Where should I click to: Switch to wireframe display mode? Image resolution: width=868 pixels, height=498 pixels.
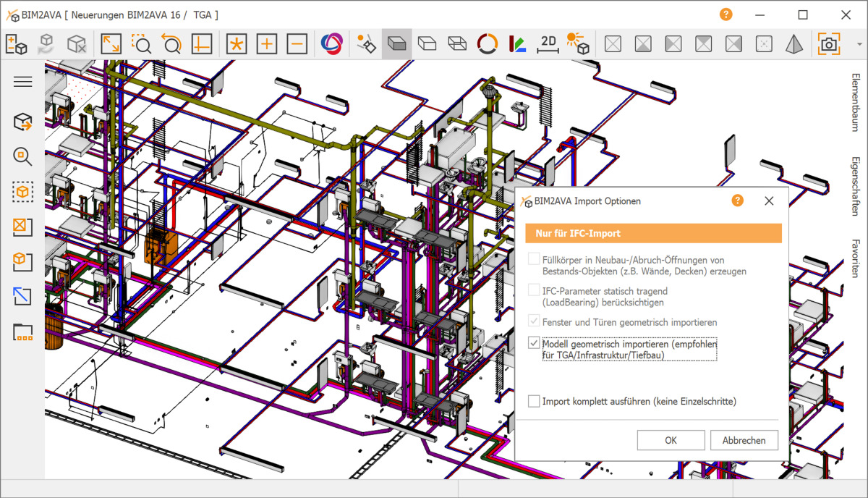456,43
